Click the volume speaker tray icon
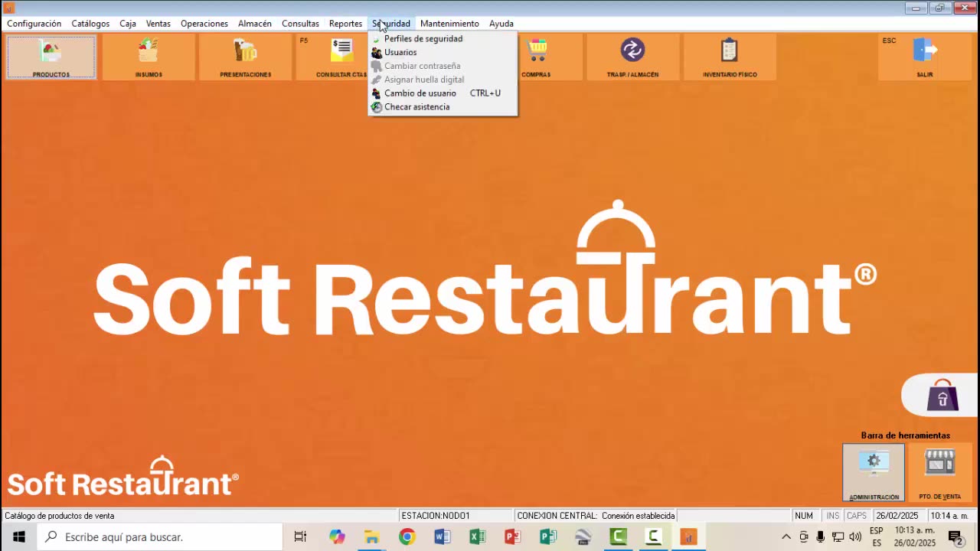The image size is (980, 551). tap(855, 537)
